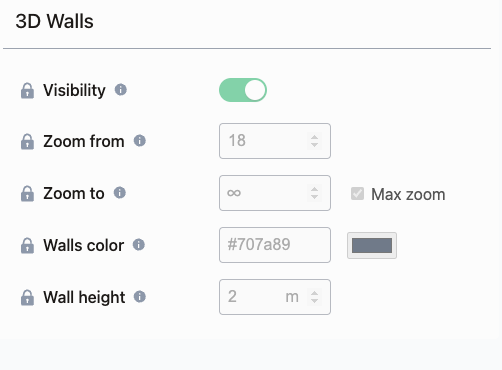
Task: Click the lock icon beside Zoom to
Action: 27,194
